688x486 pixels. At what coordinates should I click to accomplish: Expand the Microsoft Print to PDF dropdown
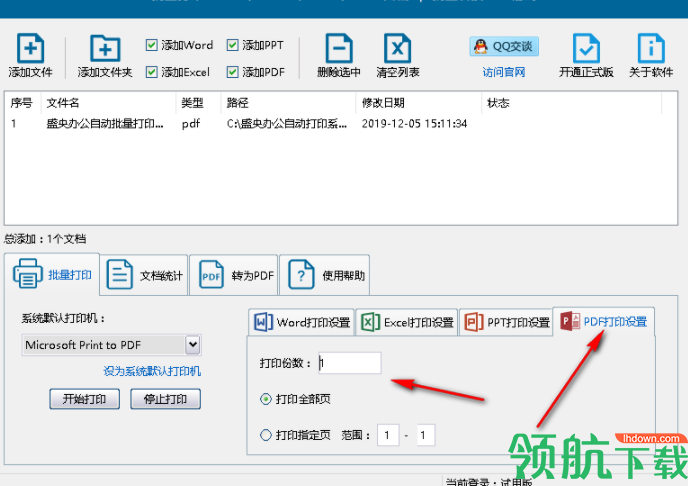coord(193,345)
